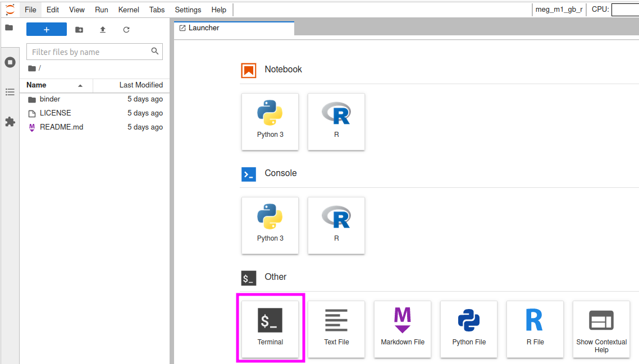Open the Extension Manager puzzle icon
The width and height of the screenshot is (639, 364).
point(10,122)
